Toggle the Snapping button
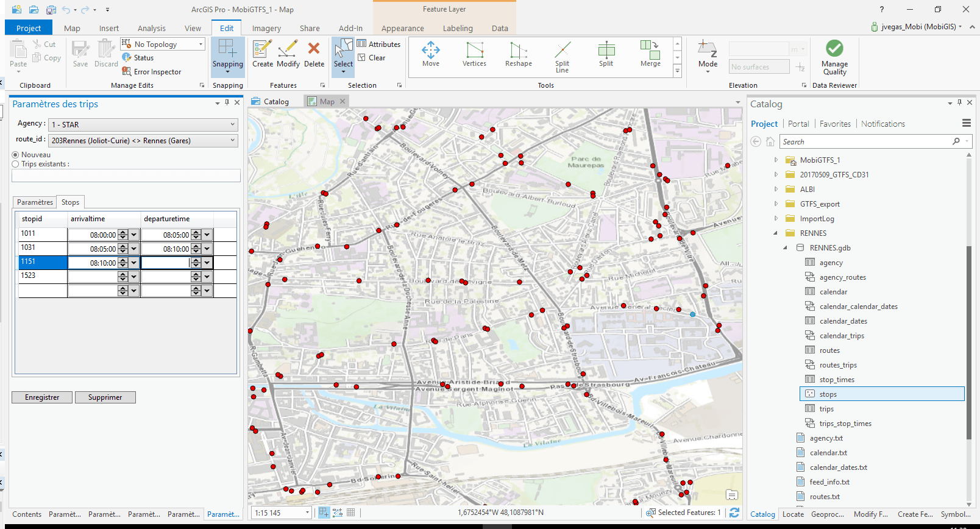Viewport: 980px width, 529px height. 228,55
